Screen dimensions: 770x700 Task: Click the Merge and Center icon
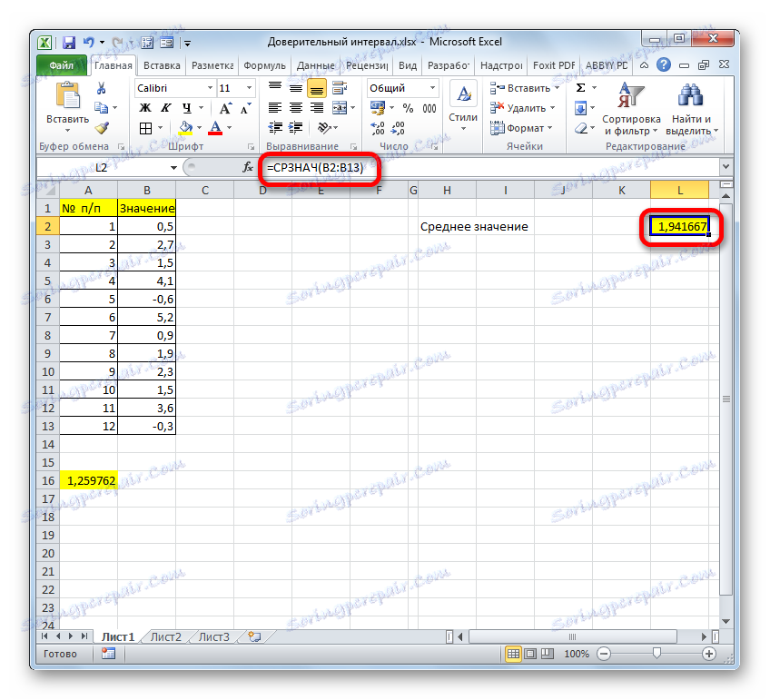click(x=340, y=108)
